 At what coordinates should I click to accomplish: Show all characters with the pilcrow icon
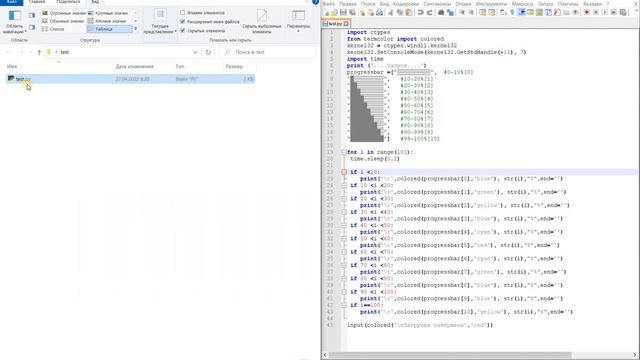coord(512,12)
